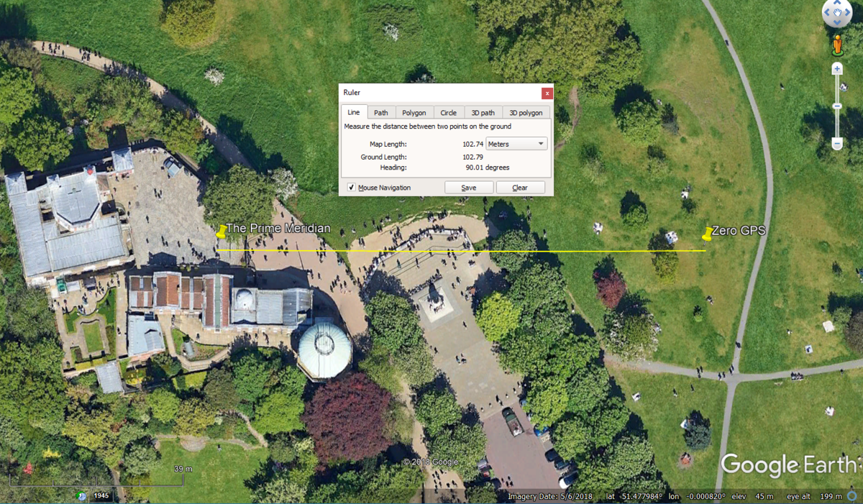Image resolution: width=863 pixels, height=504 pixels.
Task: Click the Map Length value 102.74
Action: pos(472,144)
